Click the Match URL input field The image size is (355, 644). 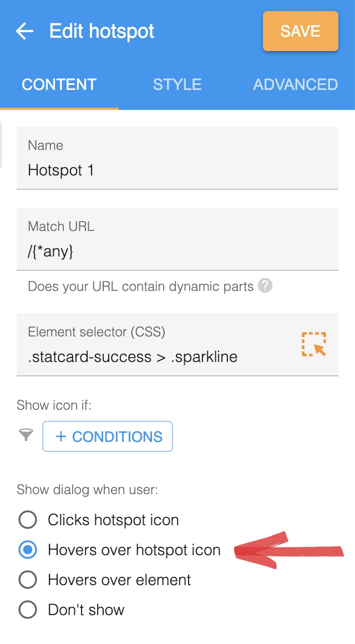[177, 239]
